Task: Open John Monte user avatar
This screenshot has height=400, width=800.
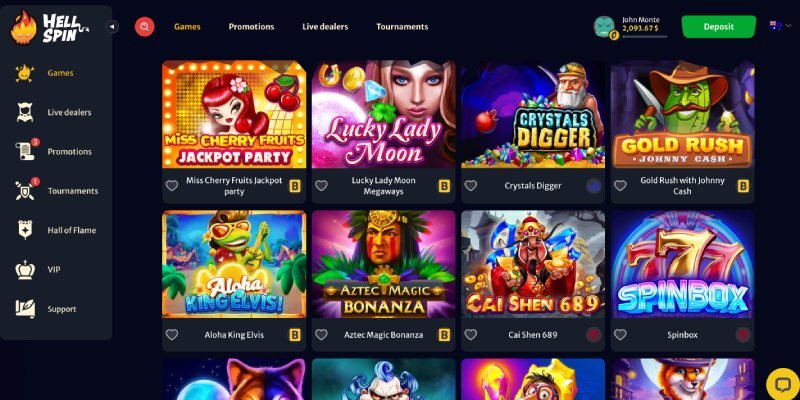Action: tap(605, 27)
